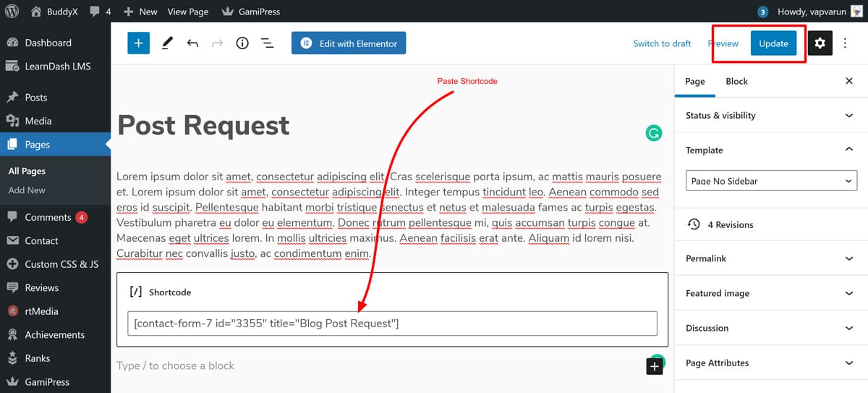Click the Switch to draft link
This screenshot has width=868, height=393.
662,43
